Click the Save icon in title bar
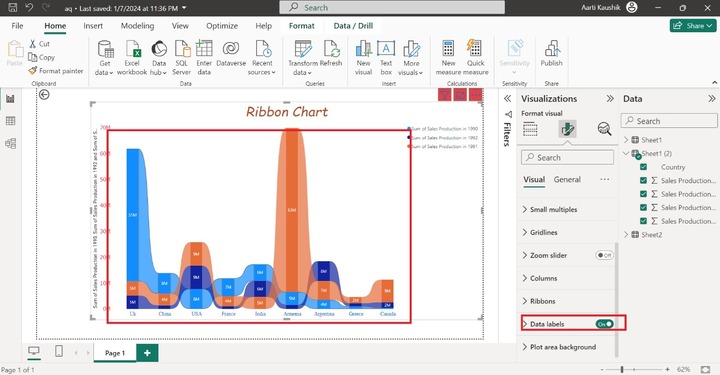Viewport: 720px width, 375px height. [13, 7]
